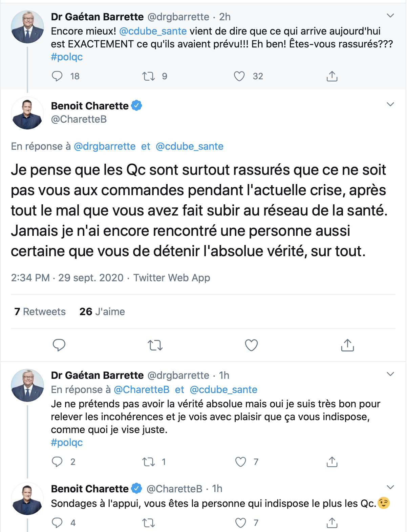This screenshot has width=407, height=532.
Task: Retweet Benoit Charette's main tweet
Action: click(155, 345)
